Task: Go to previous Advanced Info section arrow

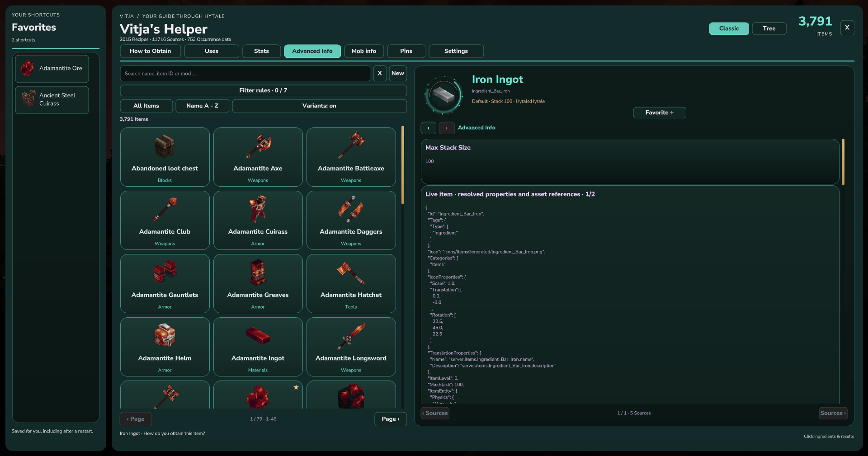Action: (x=428, y=128)
